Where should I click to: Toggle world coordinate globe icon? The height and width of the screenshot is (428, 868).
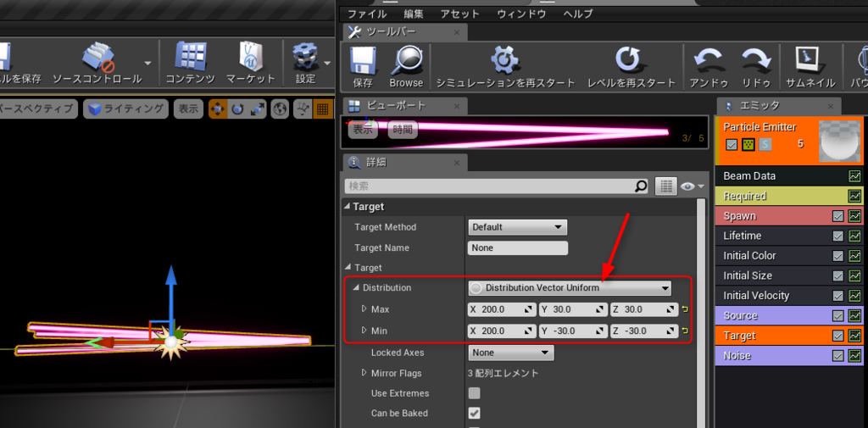pyautogui.click(x=280, y=109)
